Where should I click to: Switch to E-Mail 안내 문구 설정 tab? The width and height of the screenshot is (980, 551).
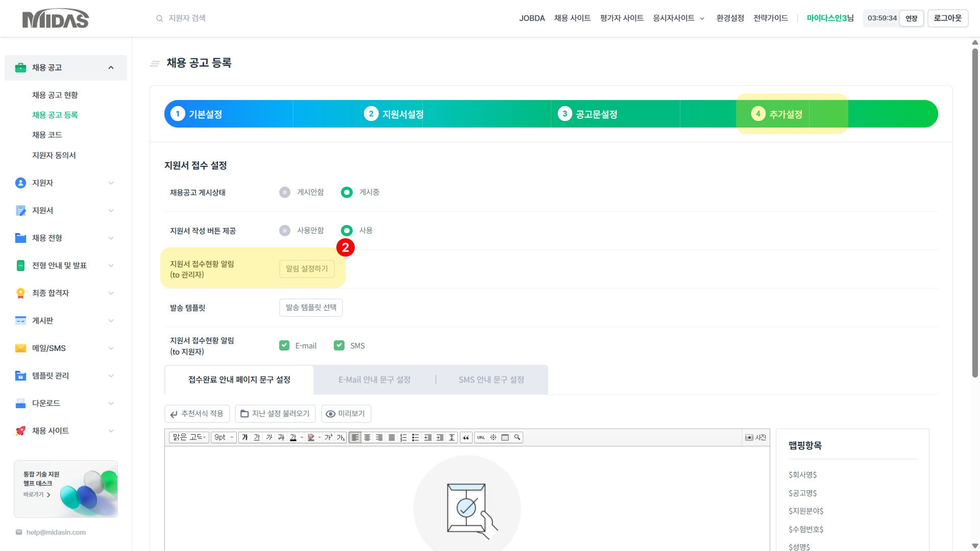(374, 380)
